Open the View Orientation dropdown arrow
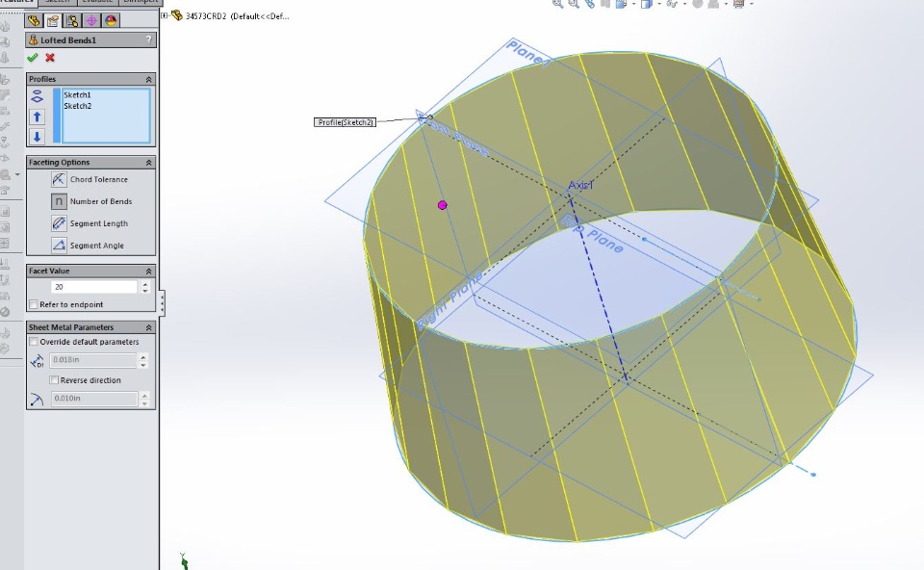 pyautogui.click(x=633, y=4)
